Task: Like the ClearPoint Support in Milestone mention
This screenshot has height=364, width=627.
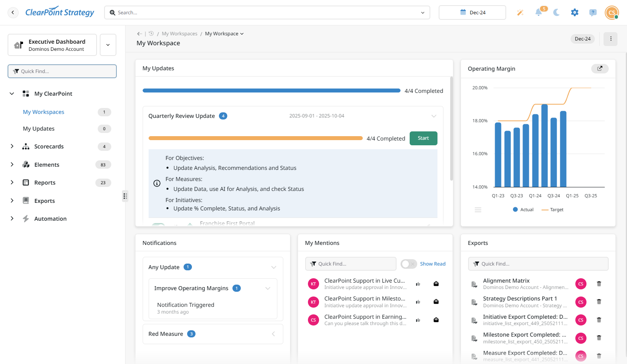Action: tap(418, 302)
